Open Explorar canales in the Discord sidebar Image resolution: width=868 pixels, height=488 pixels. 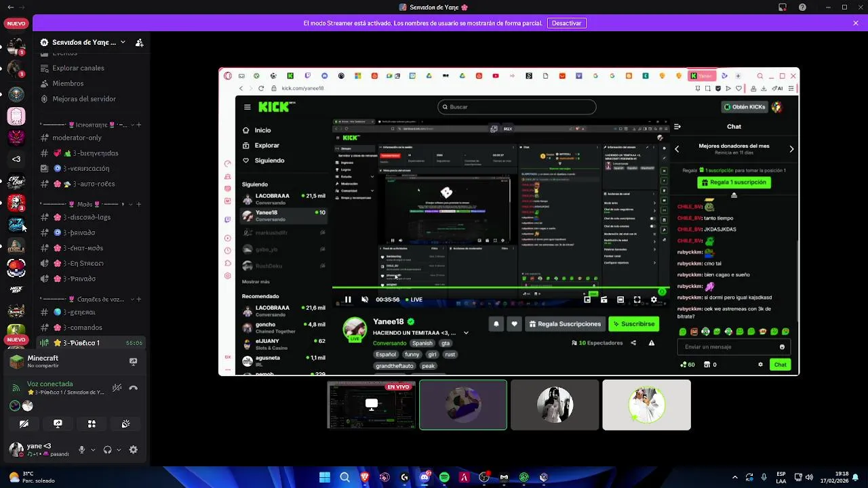click(x=92, y=68)
